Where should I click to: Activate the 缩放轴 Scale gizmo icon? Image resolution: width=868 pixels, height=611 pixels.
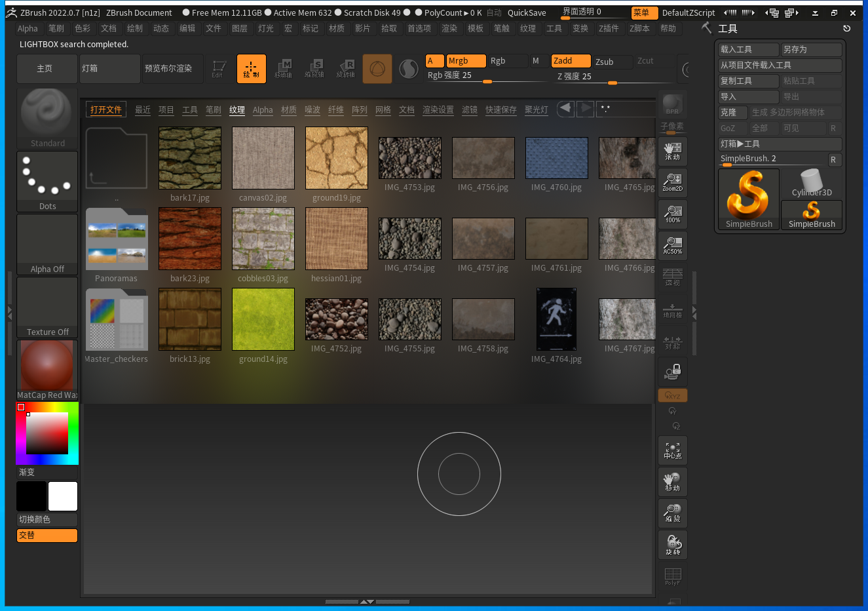314,68
